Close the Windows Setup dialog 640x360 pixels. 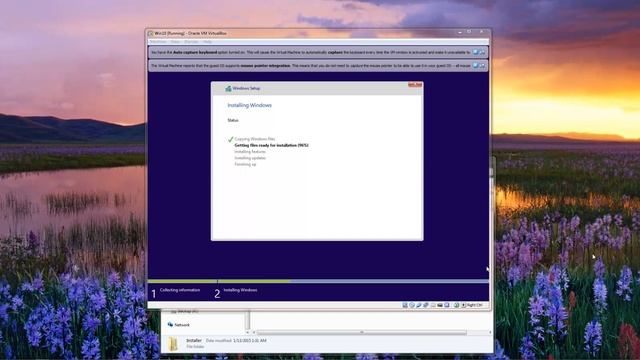(415, 84)
